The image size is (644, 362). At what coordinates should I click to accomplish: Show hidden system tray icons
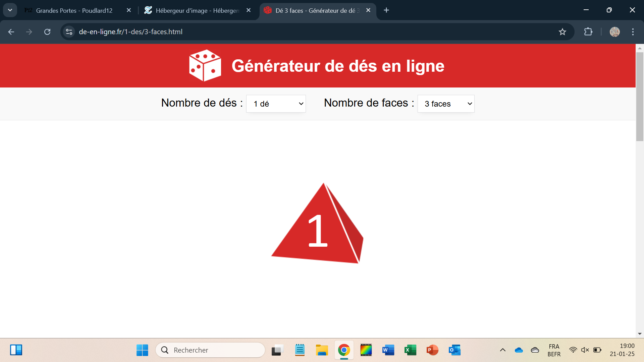502,350
